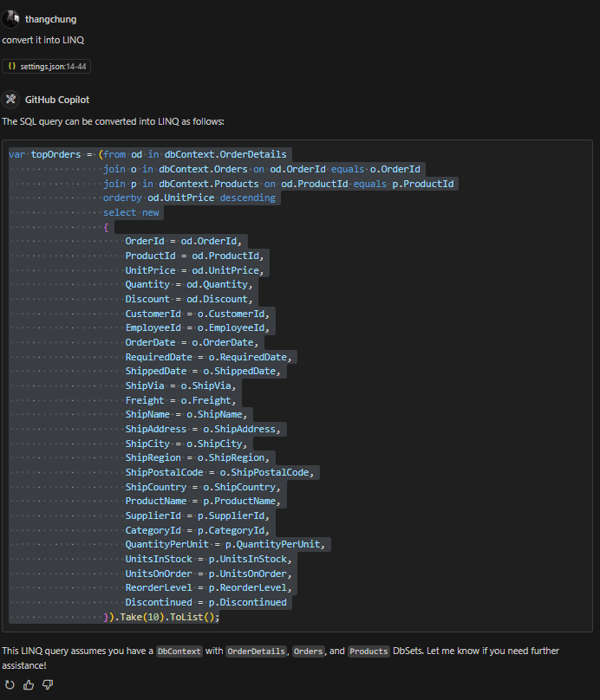Click 'Discount = od.Discount' line
This screenshot has width=600, height=700.
(x=189, y=299)
